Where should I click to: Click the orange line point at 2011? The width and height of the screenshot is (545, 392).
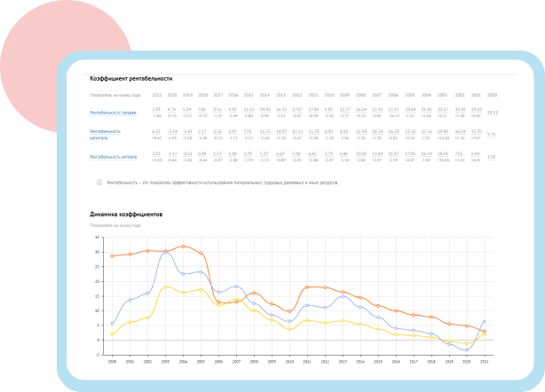[x=307, y=287]
